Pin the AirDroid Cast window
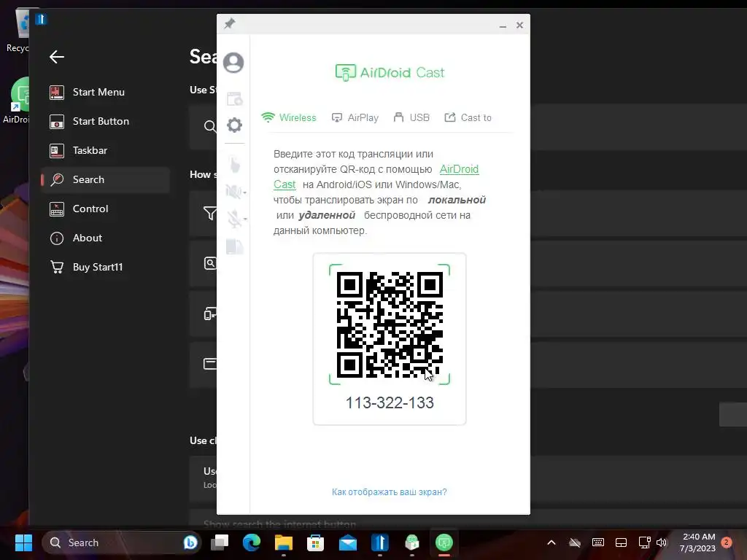747x560 pixels. [230, 23]
